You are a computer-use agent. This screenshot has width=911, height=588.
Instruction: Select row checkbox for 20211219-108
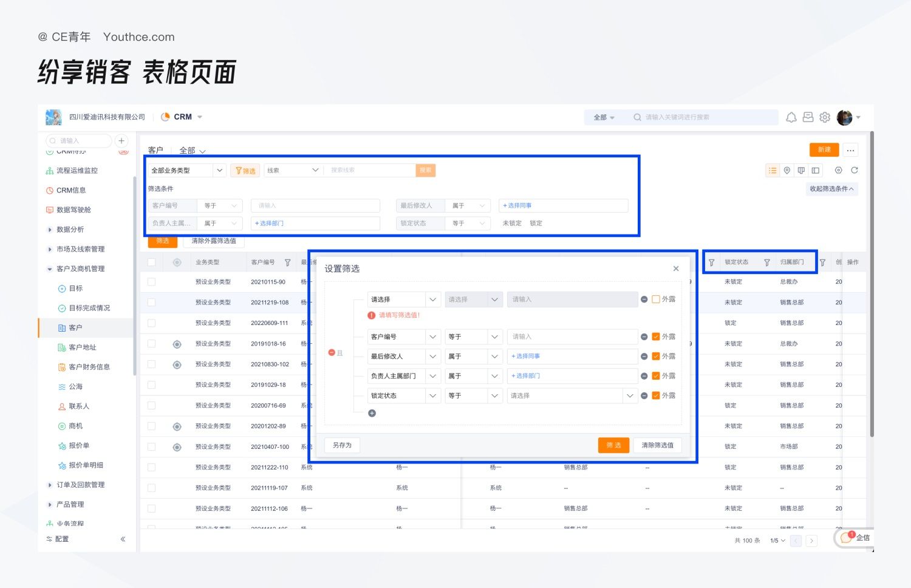point(152,303)
